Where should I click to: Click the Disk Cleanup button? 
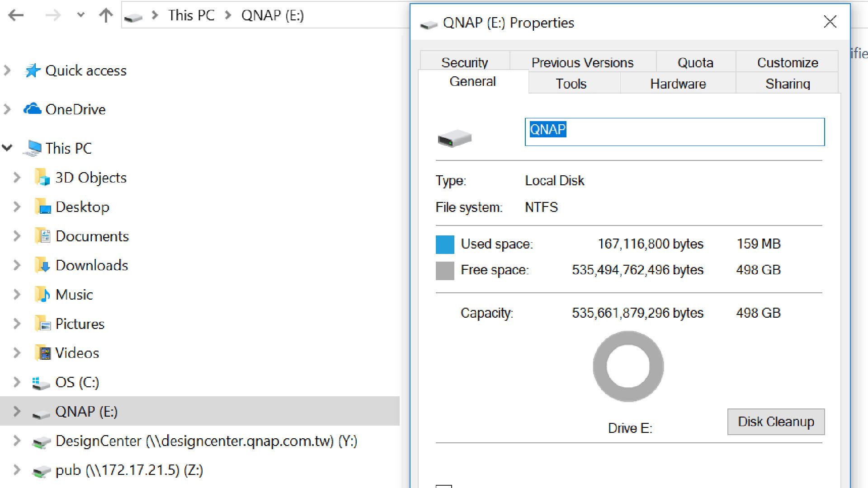(776, 421)
